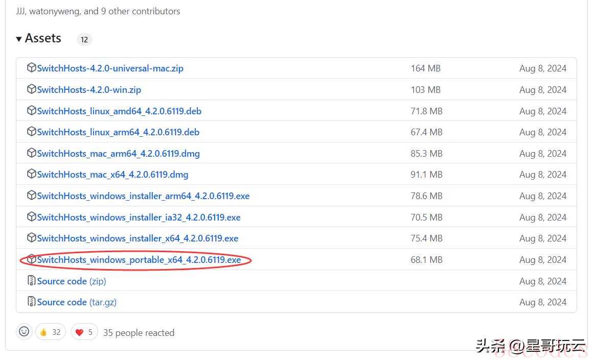Screen dimensions: 596x364
Task: Download SwitchHosts-4.2.0-universal-mac.zip
Action: 110,68
